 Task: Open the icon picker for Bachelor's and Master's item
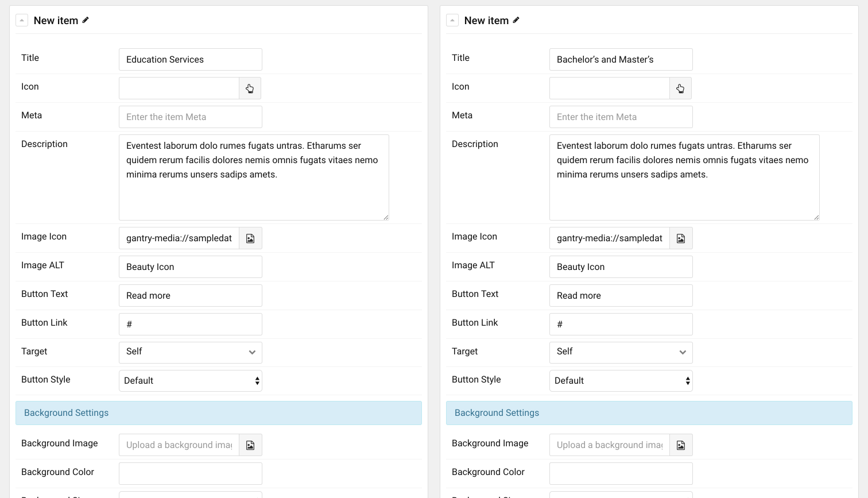point(680,88)
